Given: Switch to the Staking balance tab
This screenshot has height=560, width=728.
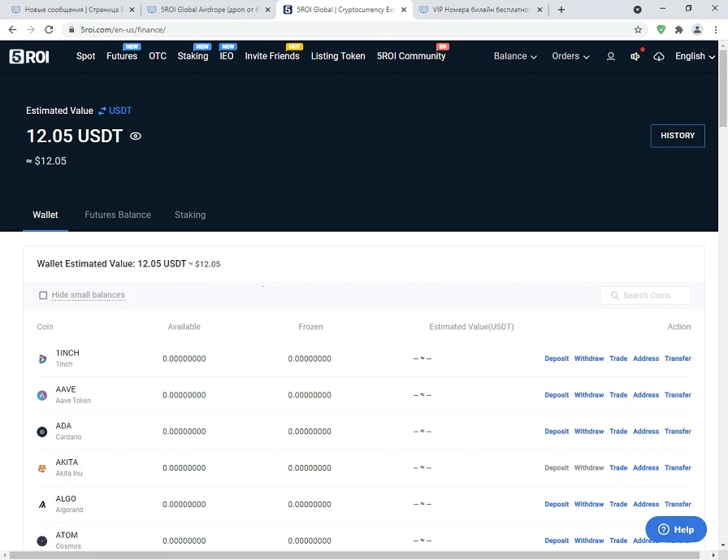Looking at the screenshot, I should point(190,215).
